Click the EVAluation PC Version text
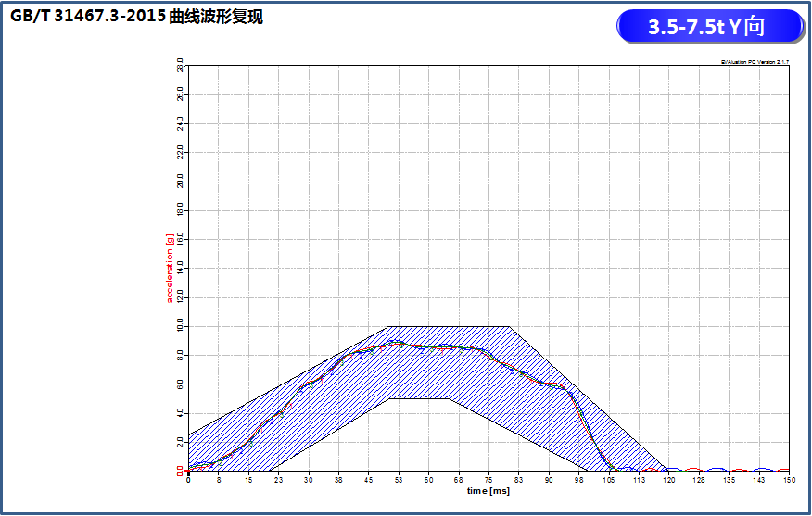 click(755, 62)
